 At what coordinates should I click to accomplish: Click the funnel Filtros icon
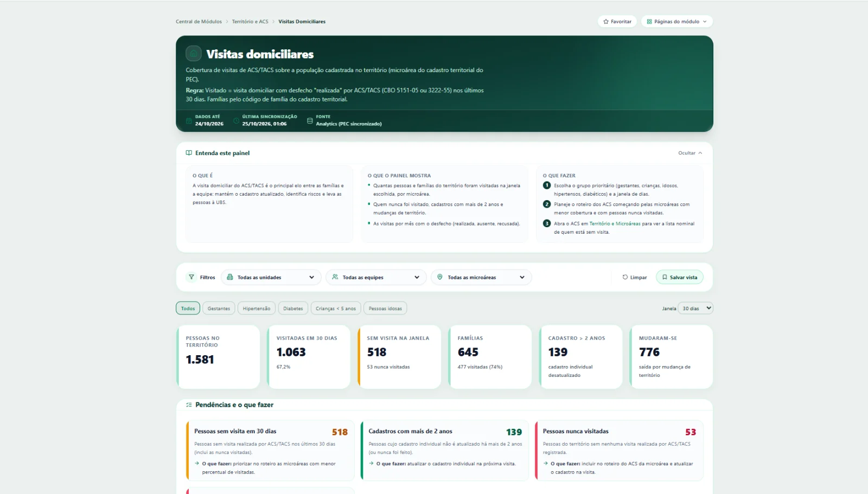point(192,277)
